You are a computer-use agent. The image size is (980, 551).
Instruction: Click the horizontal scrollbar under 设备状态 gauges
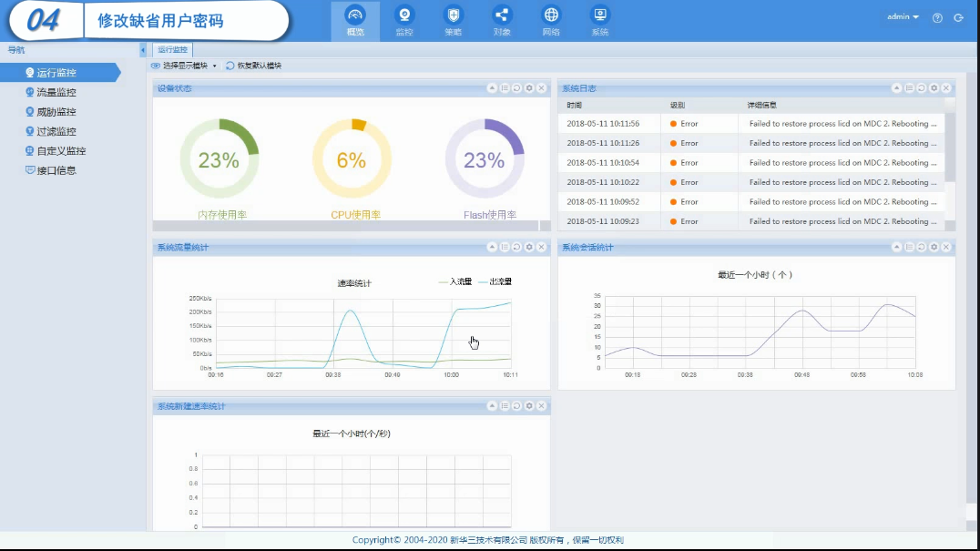tap(346, 226)
